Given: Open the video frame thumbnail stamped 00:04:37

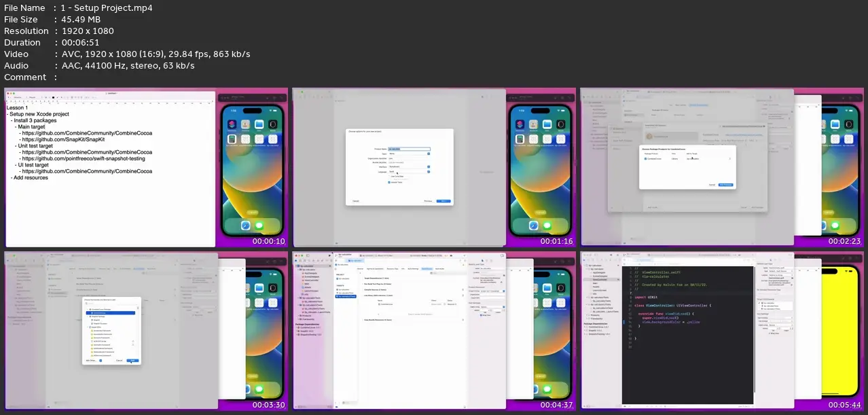Looking at the screenshot, I should pyautogui.click(x=433, y=331).
